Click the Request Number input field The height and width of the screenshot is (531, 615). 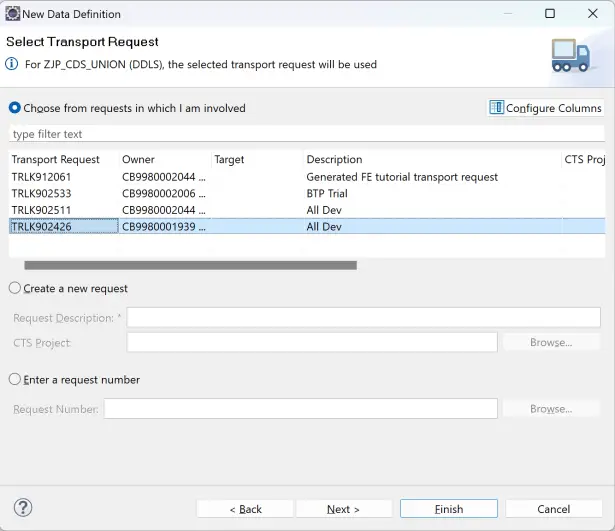click(301, 409)
